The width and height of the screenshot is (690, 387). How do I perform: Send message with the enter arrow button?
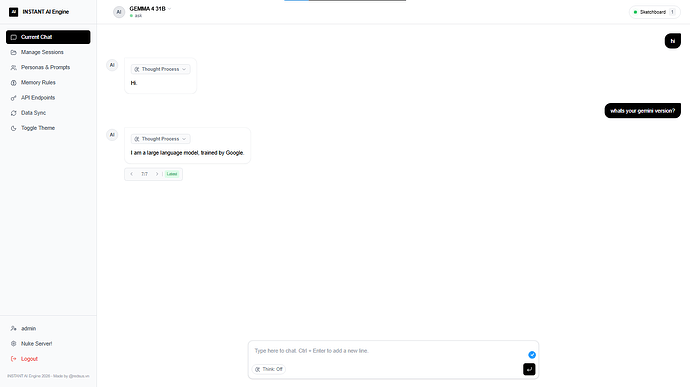point(529,369)
